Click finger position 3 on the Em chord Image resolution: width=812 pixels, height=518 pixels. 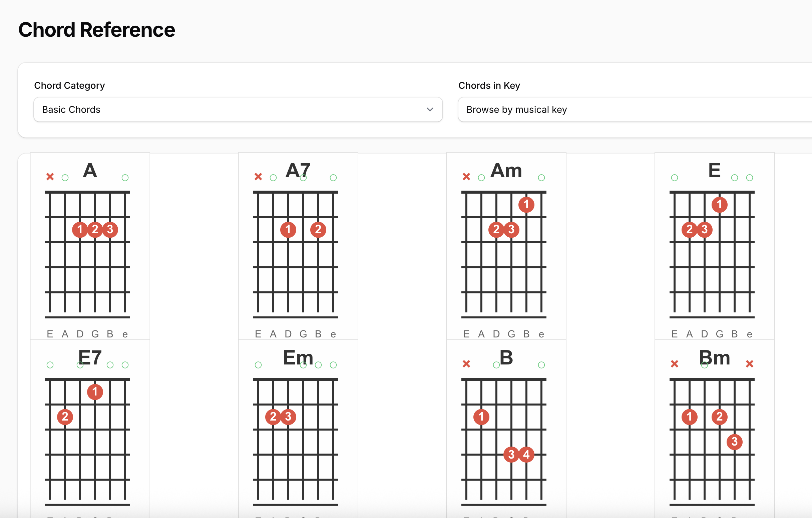pyautogui.click(x=288, y=417)
